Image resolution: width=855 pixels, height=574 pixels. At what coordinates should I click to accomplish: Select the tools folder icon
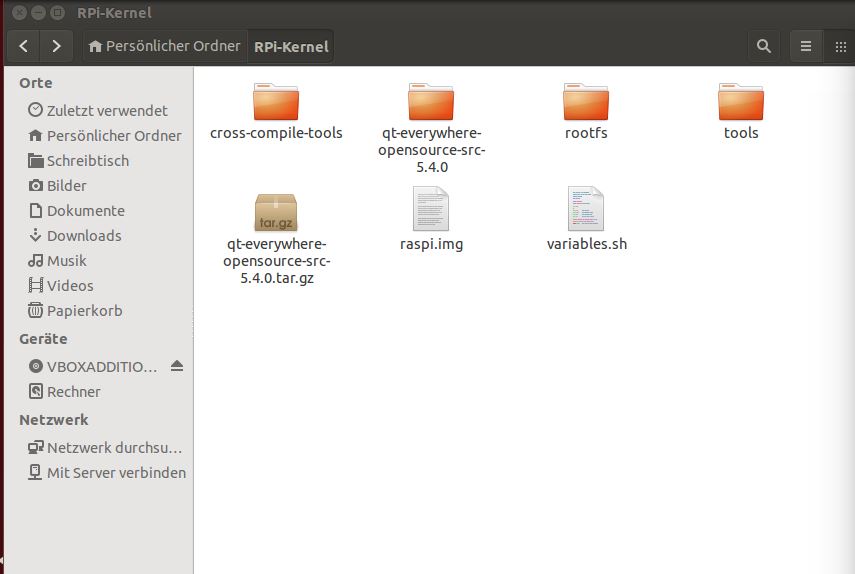740,101
